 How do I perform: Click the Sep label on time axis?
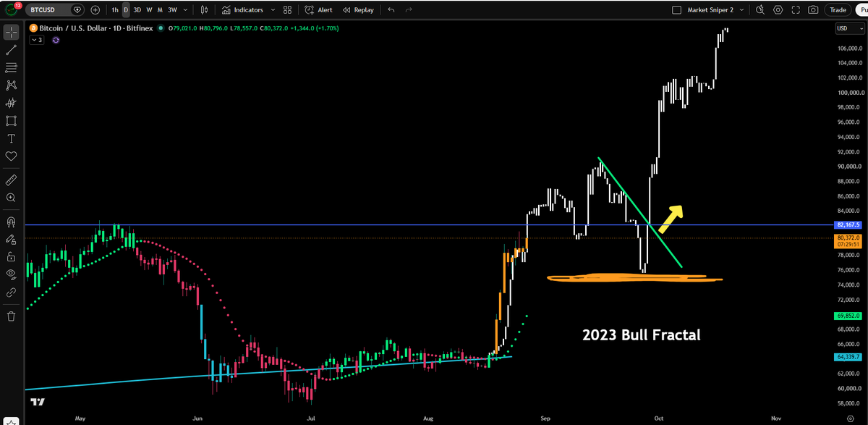545,418
